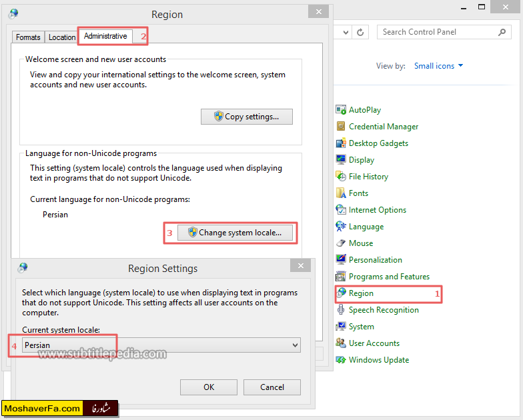Click the Internet Options icon
This screenshot has height=420, width=523.
coord(342,210)
